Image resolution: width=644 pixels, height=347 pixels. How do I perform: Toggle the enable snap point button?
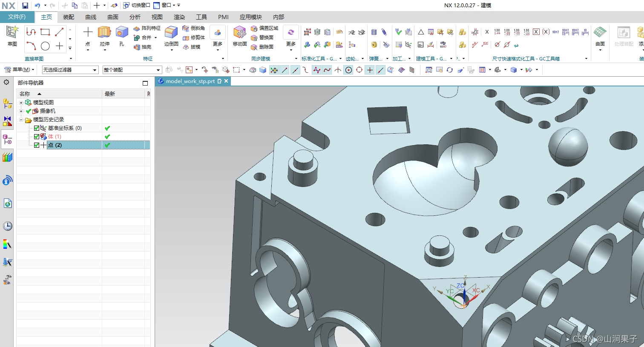click(274, 70)
